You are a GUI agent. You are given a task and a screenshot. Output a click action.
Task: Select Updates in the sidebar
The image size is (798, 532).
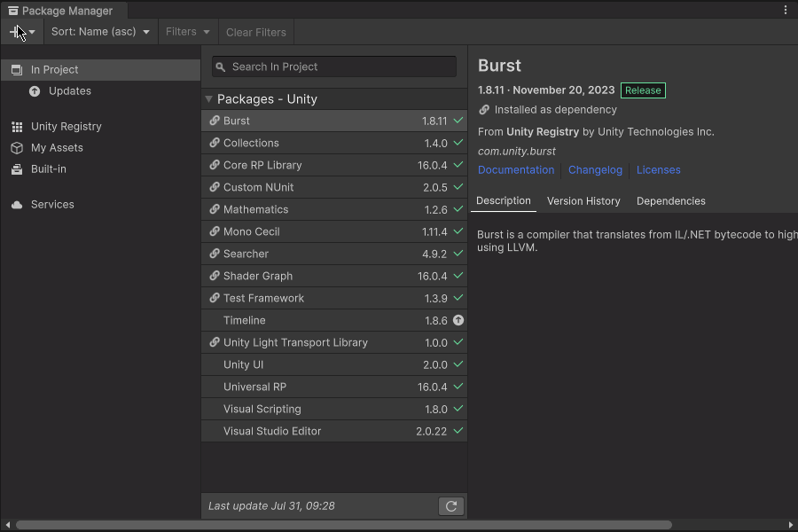coord(100,91)
